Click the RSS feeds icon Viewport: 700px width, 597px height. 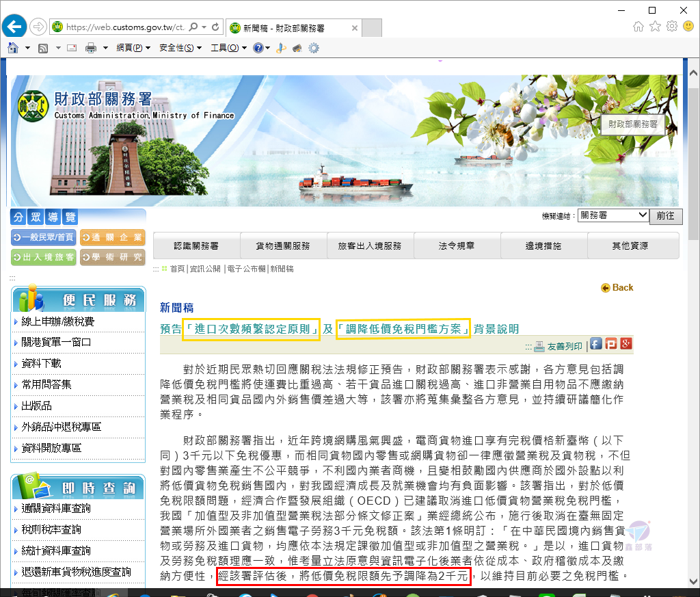point(43,49)
